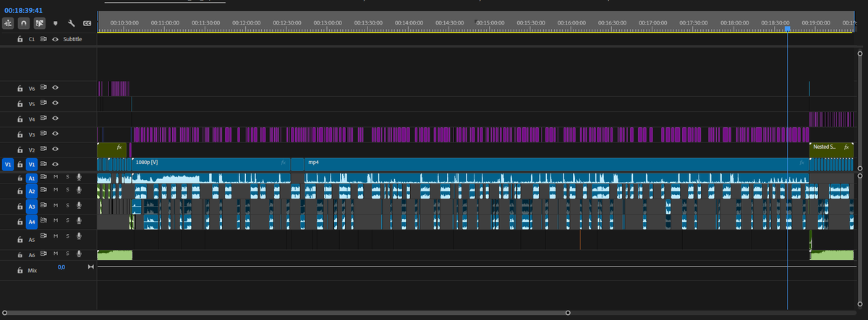Select the mp4 clip on V1
Viewport: 868px width, 320px height.
pyautogui.click(x=556, y=164)
